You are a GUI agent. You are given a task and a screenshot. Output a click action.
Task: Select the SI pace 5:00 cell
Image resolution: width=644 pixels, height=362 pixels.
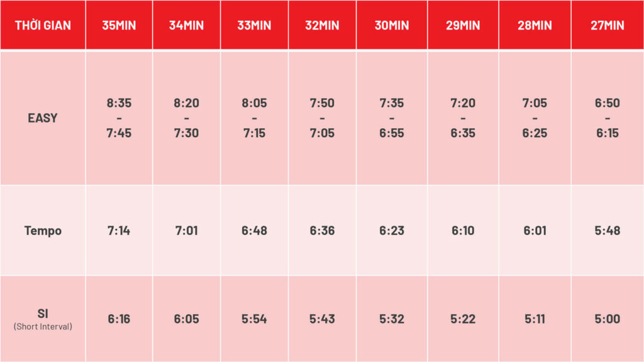(608, 319)
